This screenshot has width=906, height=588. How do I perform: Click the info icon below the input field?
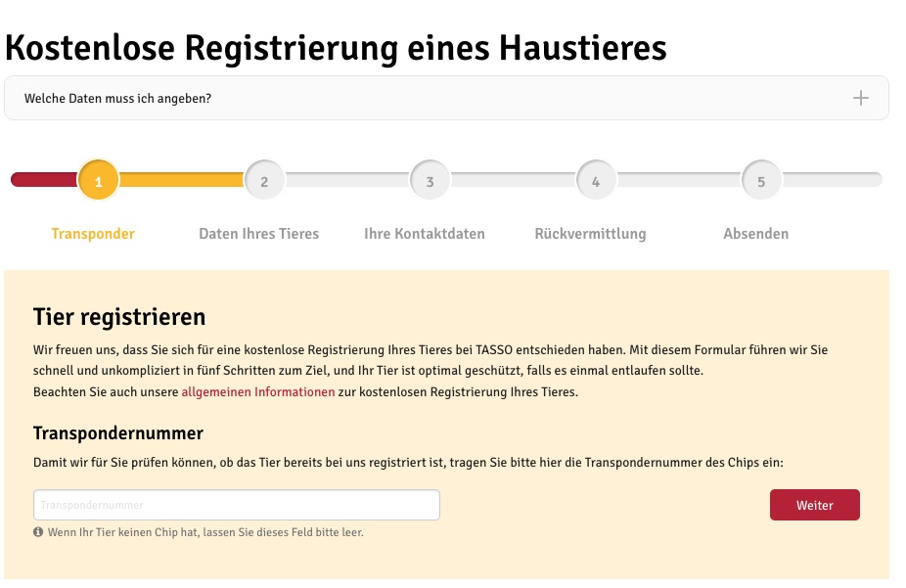click(38, 532)
